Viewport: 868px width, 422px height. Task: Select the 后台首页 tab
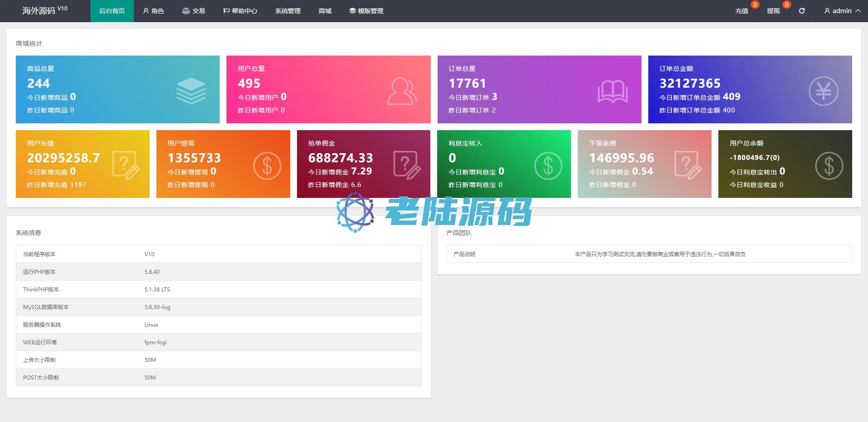(x=112, y=11)
